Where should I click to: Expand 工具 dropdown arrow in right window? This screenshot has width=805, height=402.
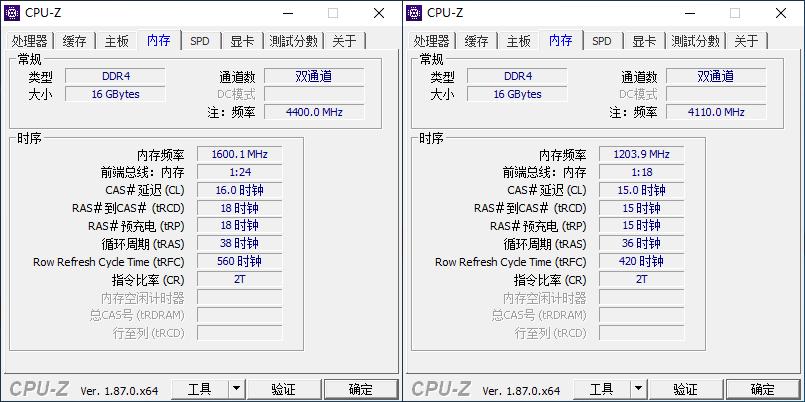click(x=639, y=389)
